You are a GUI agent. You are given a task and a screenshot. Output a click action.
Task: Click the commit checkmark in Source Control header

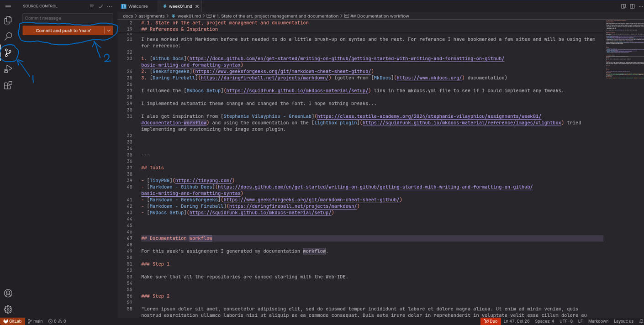[100, 6]
